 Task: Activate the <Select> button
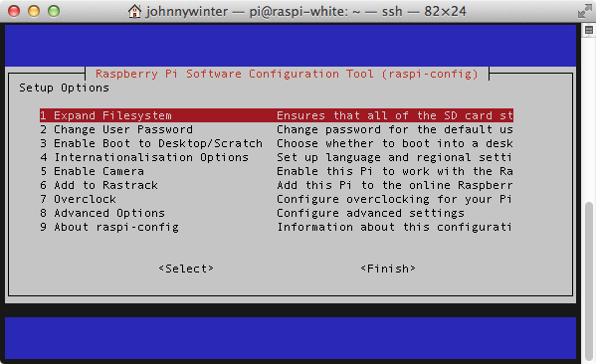point(186,269)
